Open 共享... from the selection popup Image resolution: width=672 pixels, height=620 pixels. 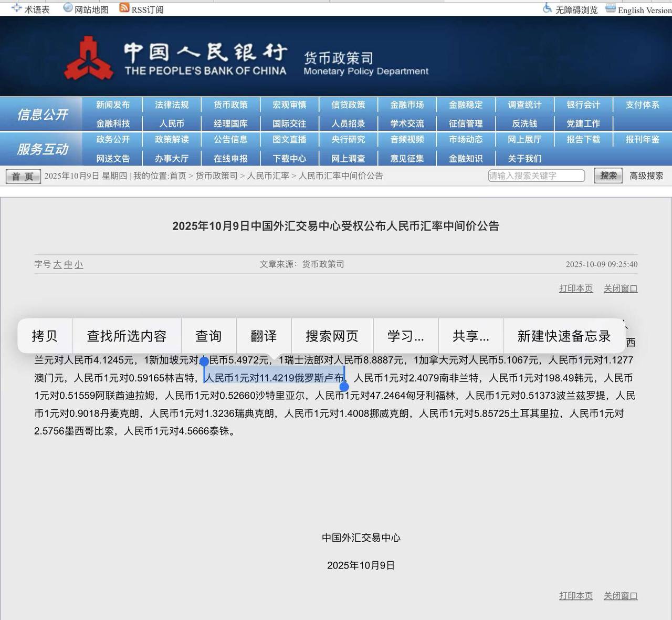click(470, 336)
